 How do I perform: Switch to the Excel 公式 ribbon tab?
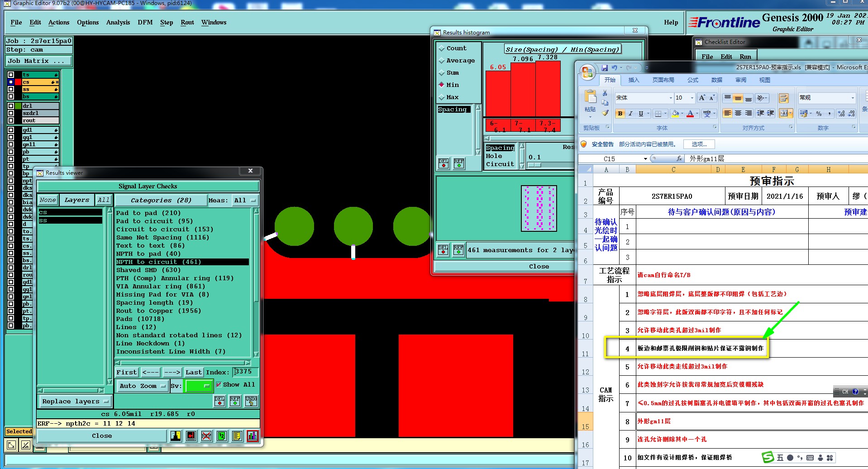tap(693, 80)
